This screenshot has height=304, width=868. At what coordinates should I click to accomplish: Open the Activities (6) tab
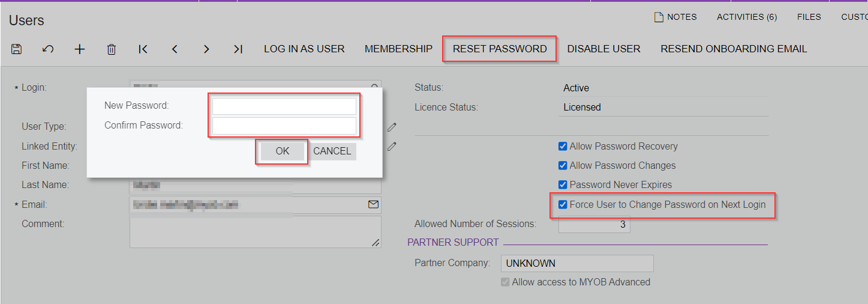[747, 17]
